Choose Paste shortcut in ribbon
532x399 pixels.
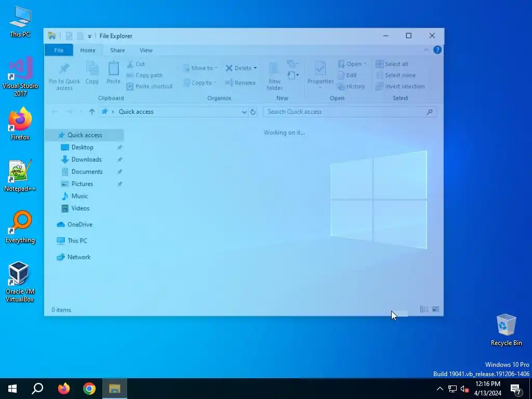[150, 86]
